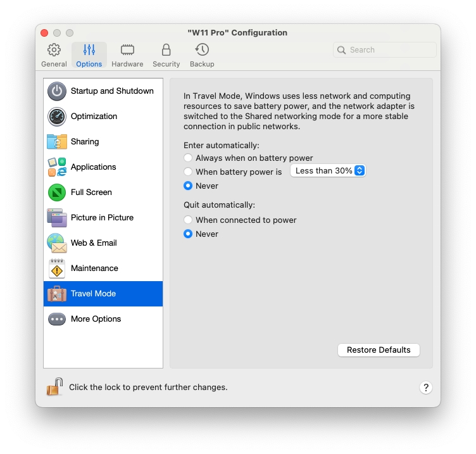The image size is (476, 454).
Task: Open the Optimization gauge icon
Action: (x=57, y=117)
